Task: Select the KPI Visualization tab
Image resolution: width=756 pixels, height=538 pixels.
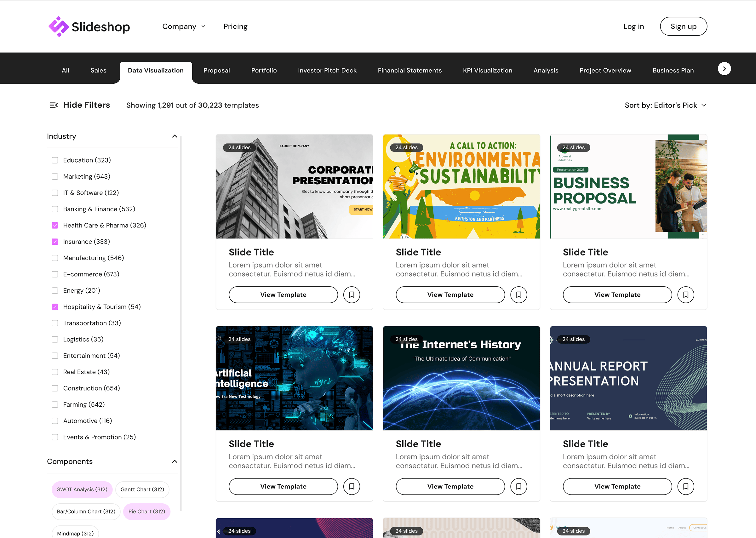Action: [487, 70]
